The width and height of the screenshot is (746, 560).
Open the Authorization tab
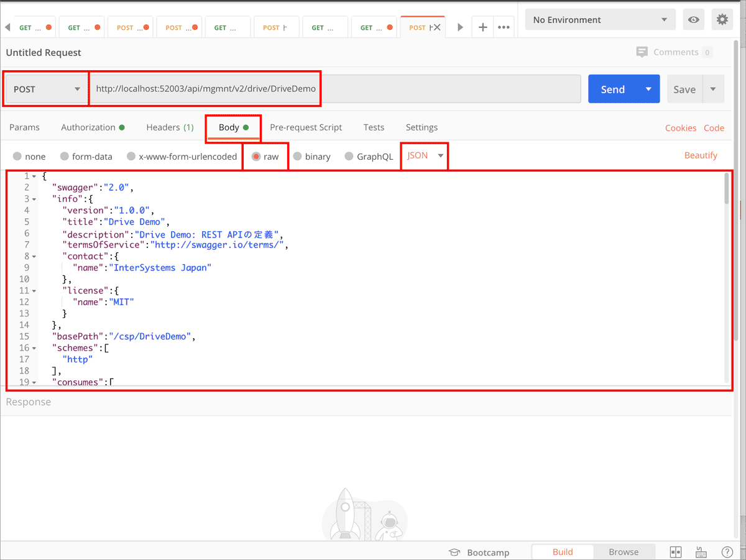[x=93, y=127]
